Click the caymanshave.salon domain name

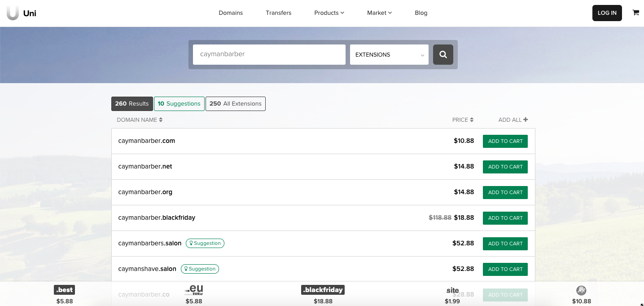[x=147, y=269]
